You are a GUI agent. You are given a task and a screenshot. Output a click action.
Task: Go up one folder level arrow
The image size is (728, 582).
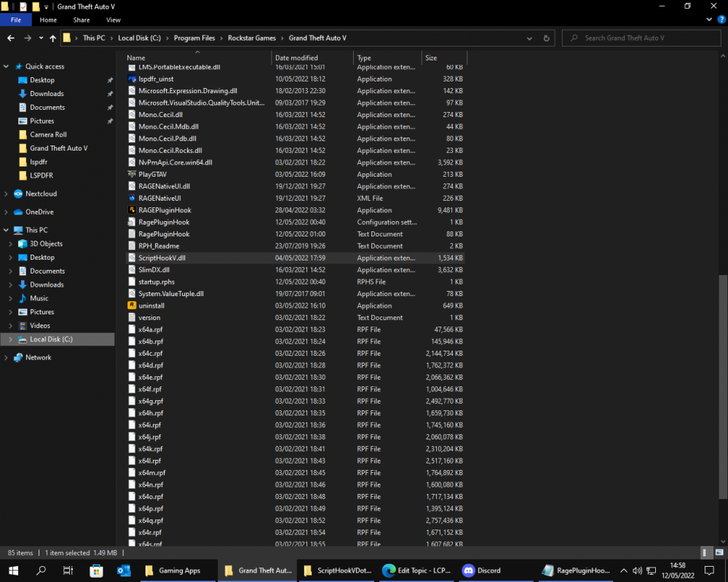coord(52,38)
